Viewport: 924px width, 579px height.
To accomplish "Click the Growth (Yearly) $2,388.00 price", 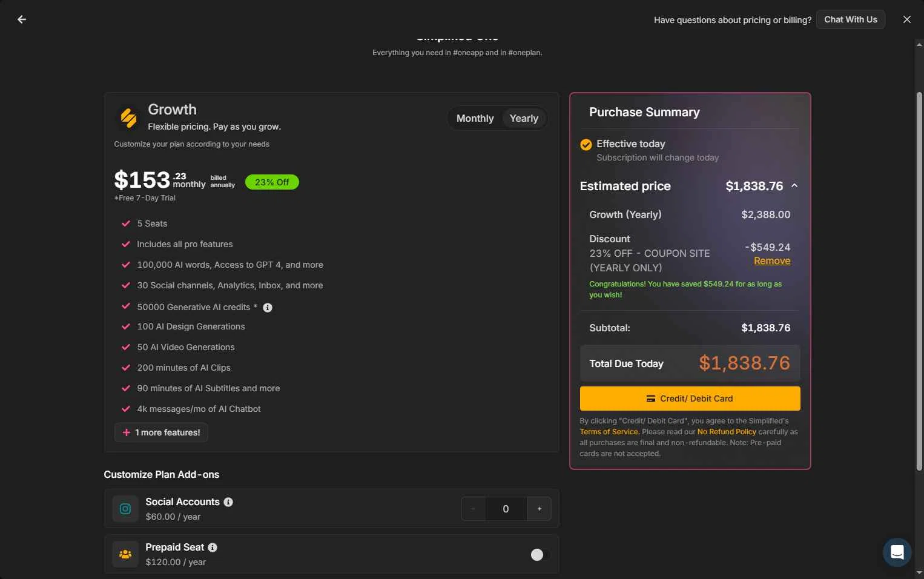I will pos(766,214).
